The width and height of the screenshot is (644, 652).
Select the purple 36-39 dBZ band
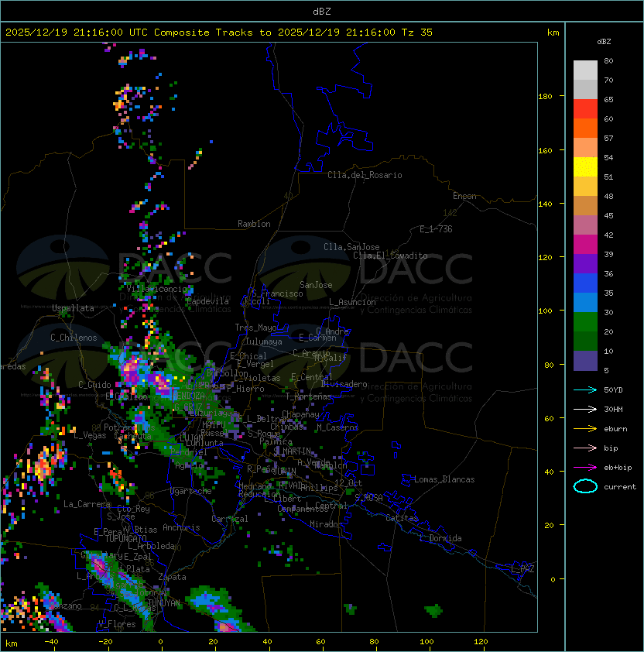click(x=585, y=263)
